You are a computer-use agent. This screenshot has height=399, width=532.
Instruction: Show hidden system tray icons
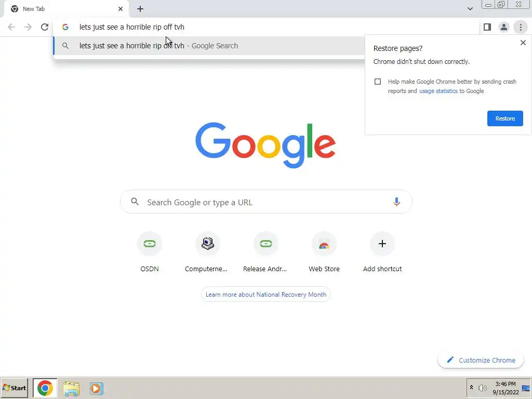[471, 388]
